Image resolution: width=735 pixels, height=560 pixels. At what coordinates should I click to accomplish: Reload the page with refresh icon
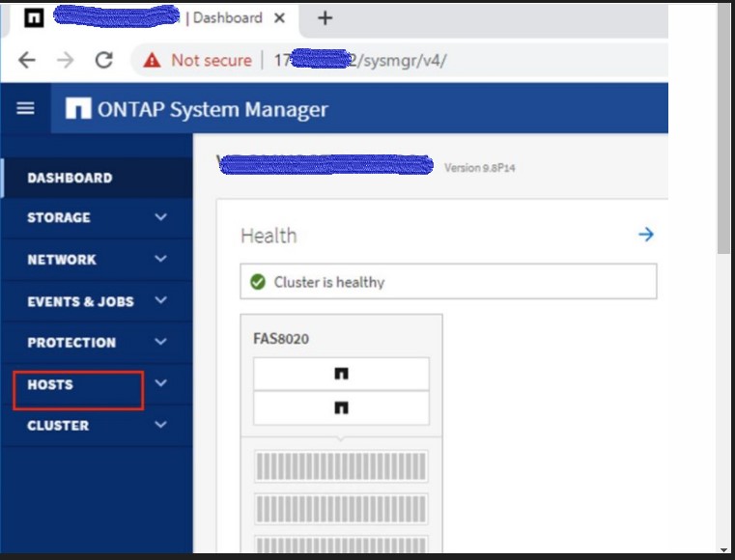tap(104, 60)
